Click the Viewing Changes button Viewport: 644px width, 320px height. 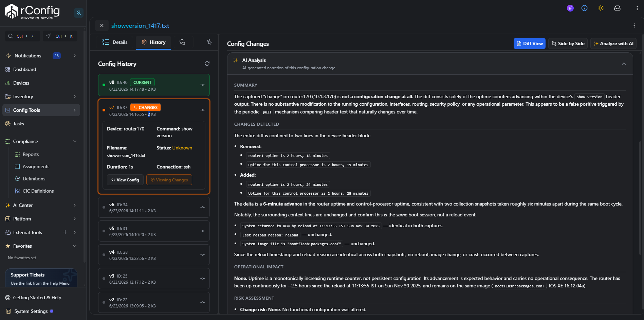coord(169,180)
